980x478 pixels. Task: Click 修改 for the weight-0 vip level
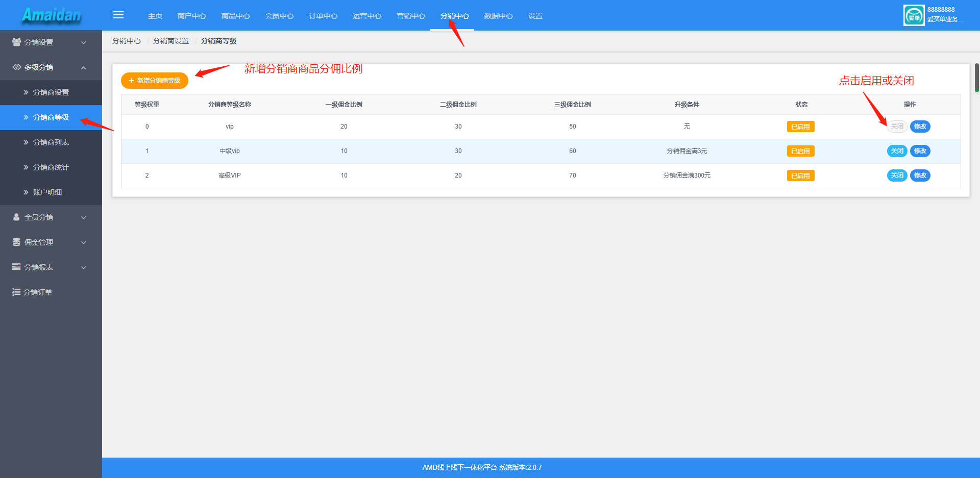[x=920, y=127]
